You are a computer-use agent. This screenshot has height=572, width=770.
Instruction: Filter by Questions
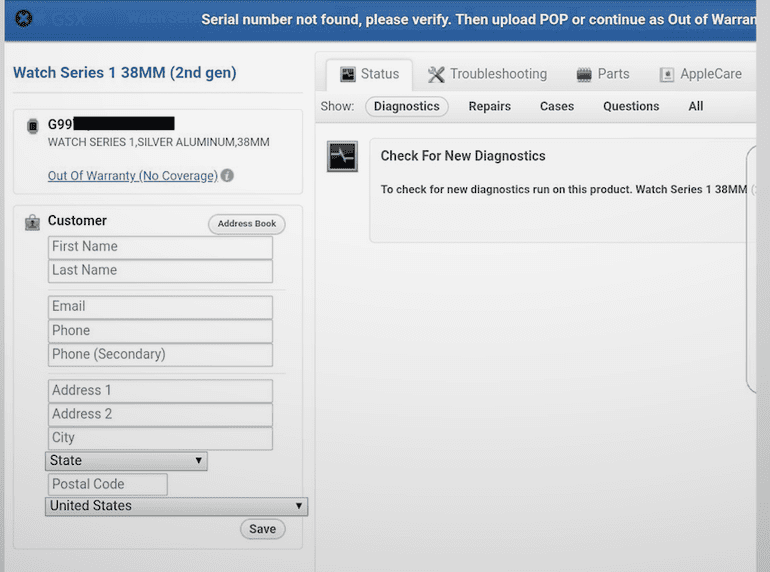coord(631,106)
